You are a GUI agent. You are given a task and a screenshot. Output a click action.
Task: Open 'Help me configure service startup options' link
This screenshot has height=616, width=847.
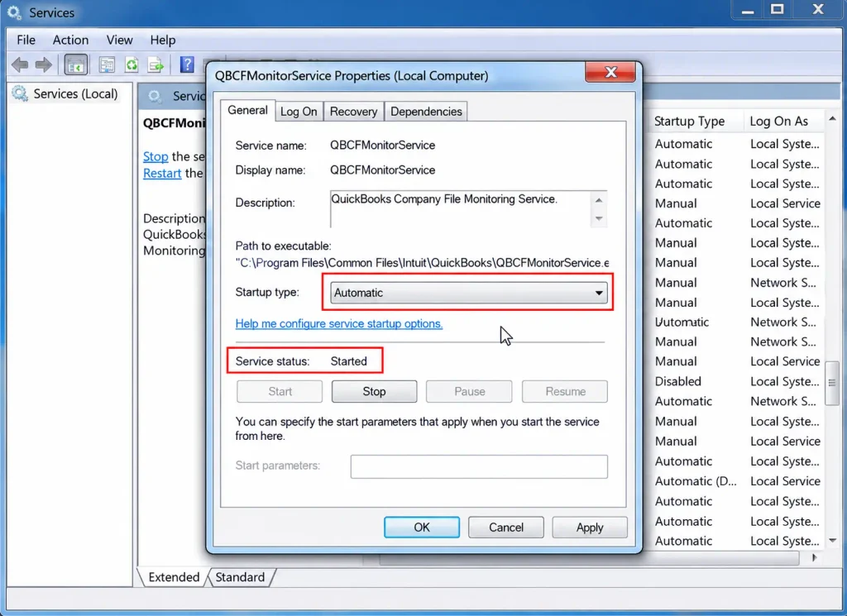(x=338, y=323)
